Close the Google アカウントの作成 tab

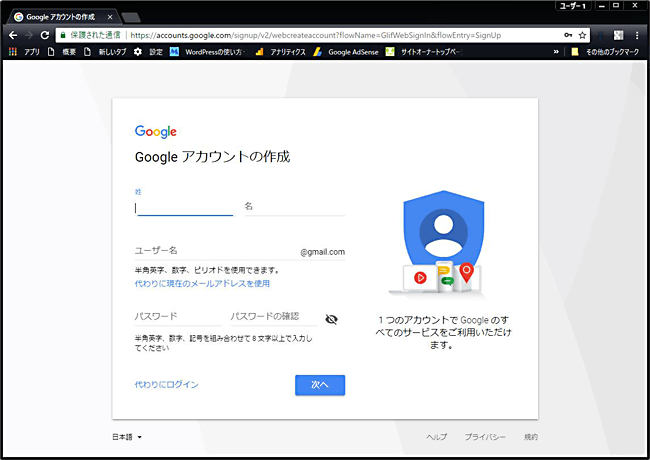click(x=110, y=17)
